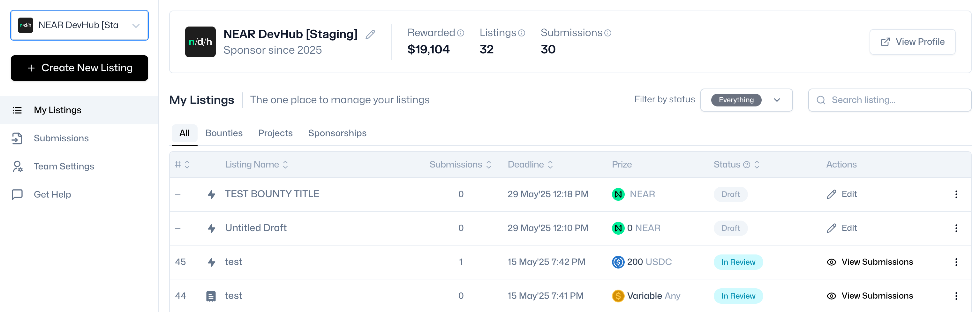Switch to the Sponsorships tab
The image size is (980, 312).
(x=337, y=133)
